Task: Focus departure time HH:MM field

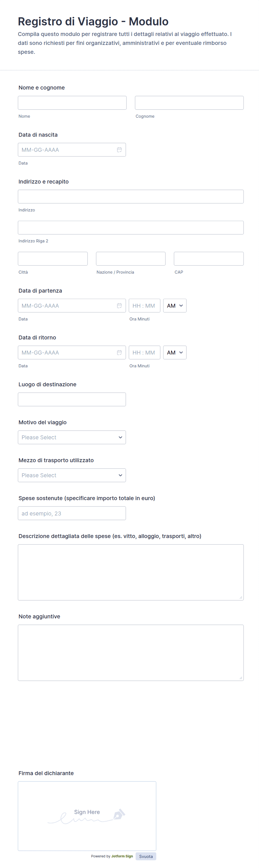Action: click(144, 306)
